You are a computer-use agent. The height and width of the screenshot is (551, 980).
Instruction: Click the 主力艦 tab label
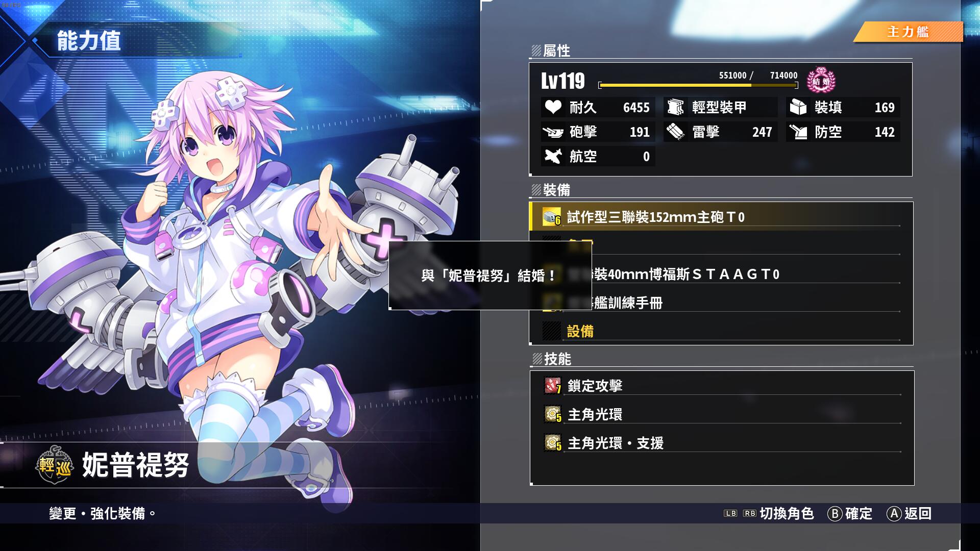click(908, 32)
